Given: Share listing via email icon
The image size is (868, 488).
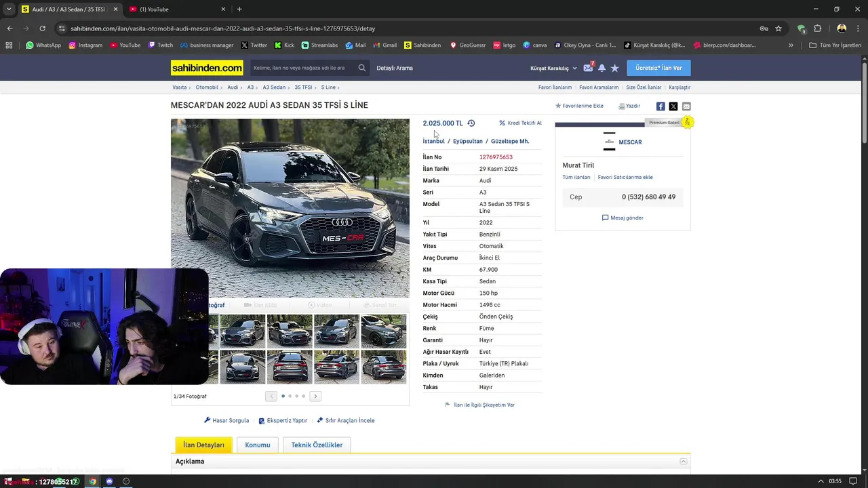Looking at the screenshot, I should point(686,106).
